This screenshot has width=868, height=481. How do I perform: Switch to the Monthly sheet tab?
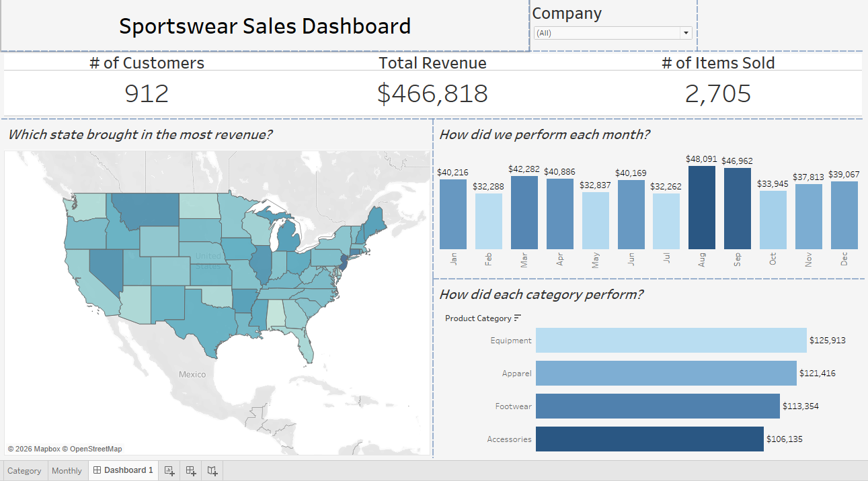(67, 470)
